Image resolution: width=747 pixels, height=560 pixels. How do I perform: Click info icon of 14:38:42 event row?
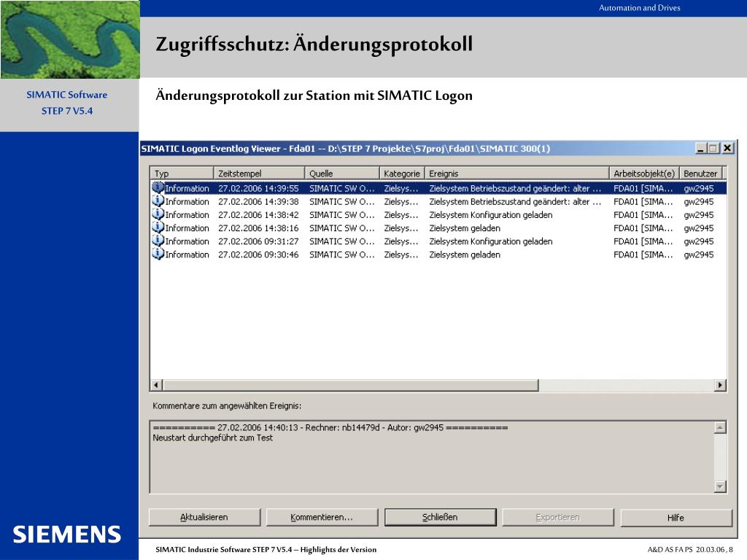click(158, 214)
